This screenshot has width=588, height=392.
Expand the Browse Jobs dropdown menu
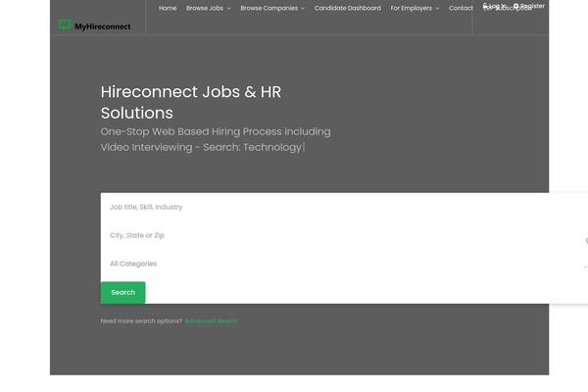(208, 8)
